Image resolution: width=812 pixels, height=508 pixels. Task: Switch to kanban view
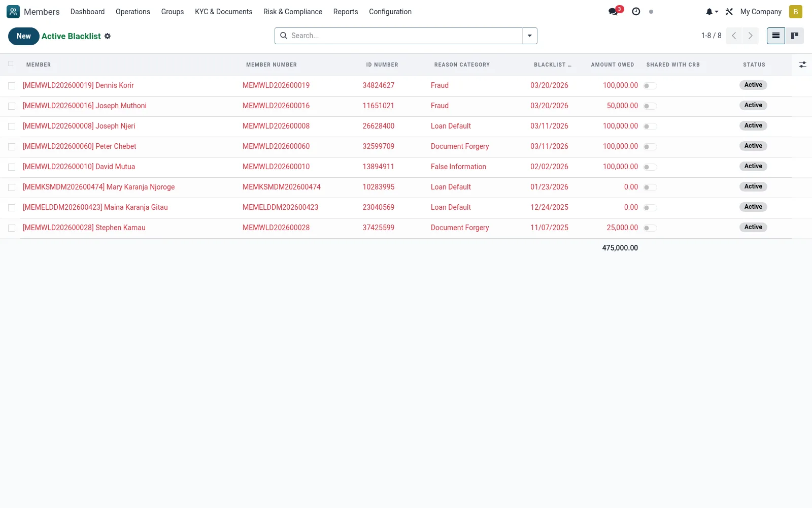coord(795,36)
